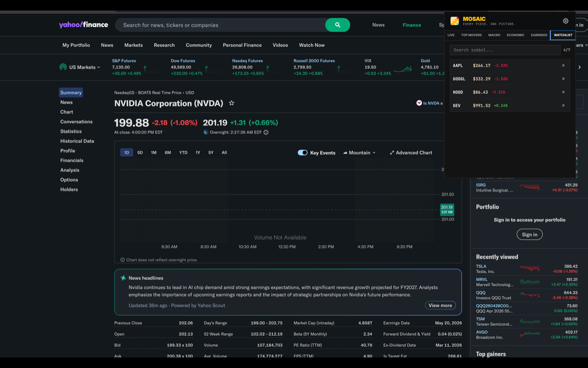Viewport: 588px width, 368px height.
Task: Select the 5Y chart range
Action: pos(211,152)
